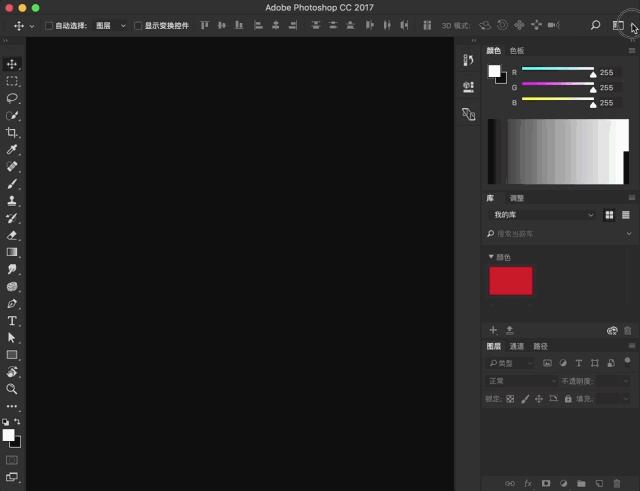This screenshot has height=491, width=640.
Task: Switch to the 调整 tab
Action: tap(516, 198)
